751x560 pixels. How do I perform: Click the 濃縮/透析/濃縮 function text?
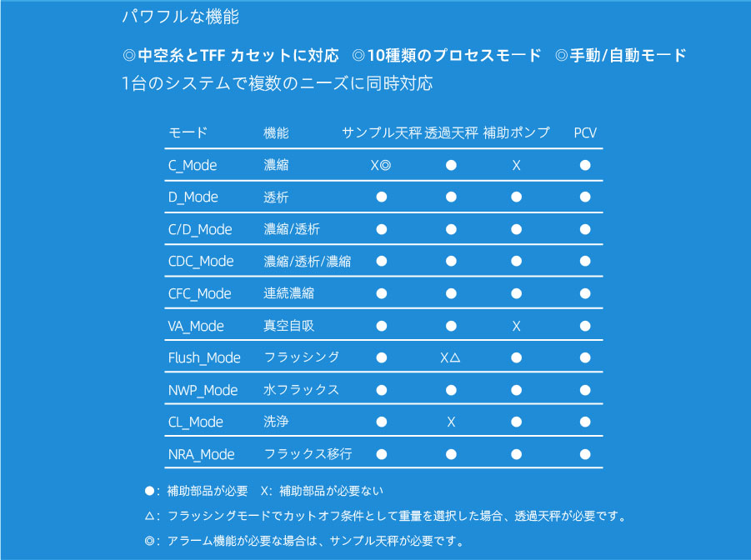307,261
